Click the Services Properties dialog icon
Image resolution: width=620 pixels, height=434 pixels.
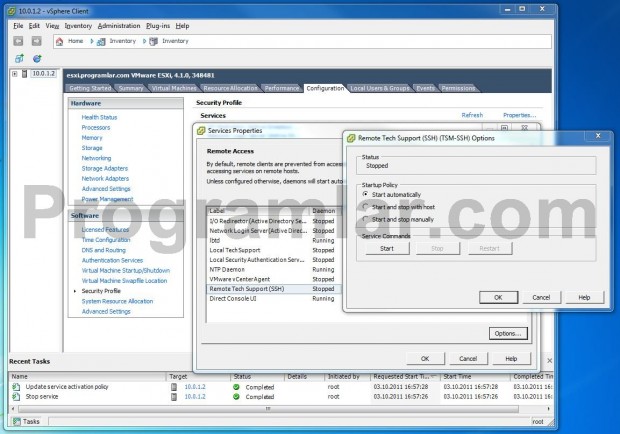click(201, 130)
